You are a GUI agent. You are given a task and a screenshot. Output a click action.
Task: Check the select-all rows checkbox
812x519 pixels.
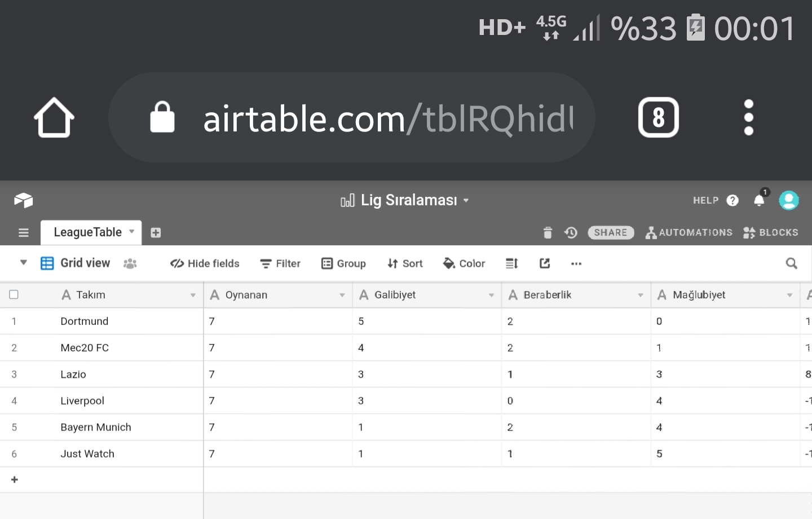[14, 294]
